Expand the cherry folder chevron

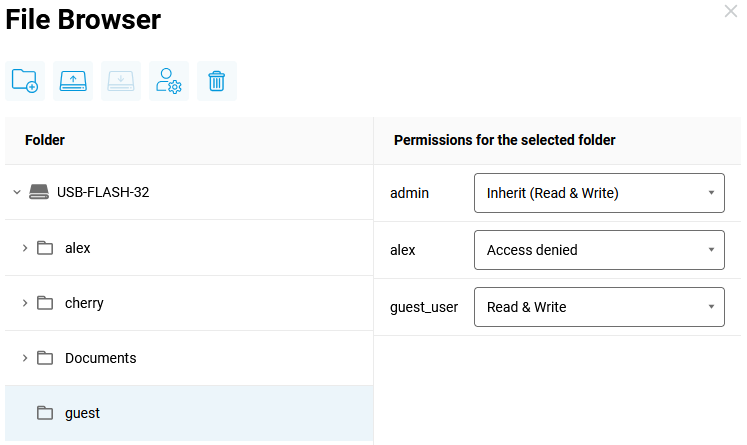pos(25,303)
